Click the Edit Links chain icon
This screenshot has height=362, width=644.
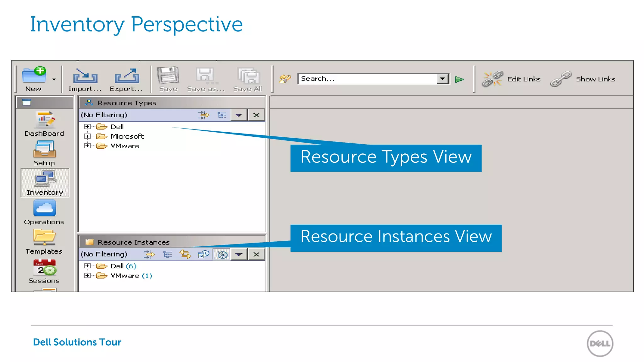click(x=493, y=79)
